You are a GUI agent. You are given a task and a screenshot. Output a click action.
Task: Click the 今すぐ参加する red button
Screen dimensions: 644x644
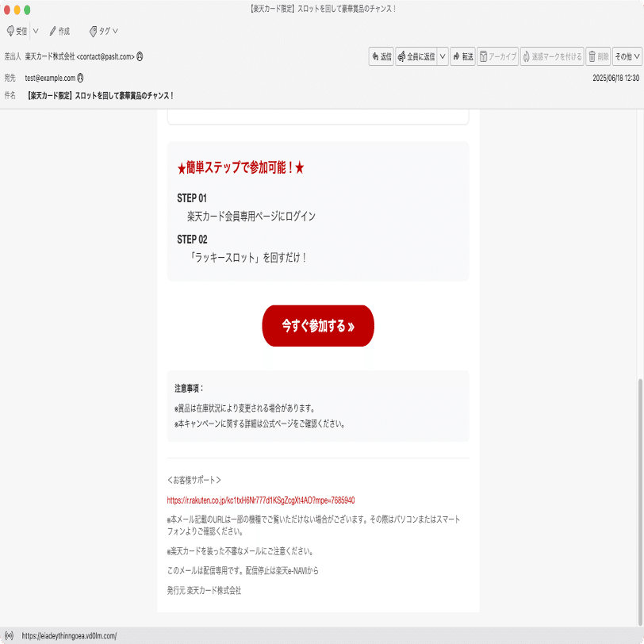(318, 325)
